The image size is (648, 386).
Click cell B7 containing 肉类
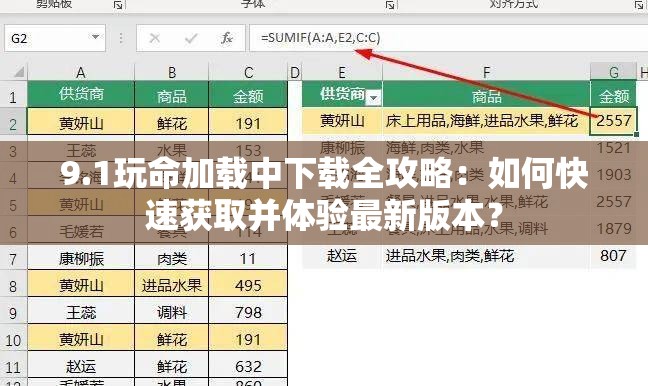(172, 258)
